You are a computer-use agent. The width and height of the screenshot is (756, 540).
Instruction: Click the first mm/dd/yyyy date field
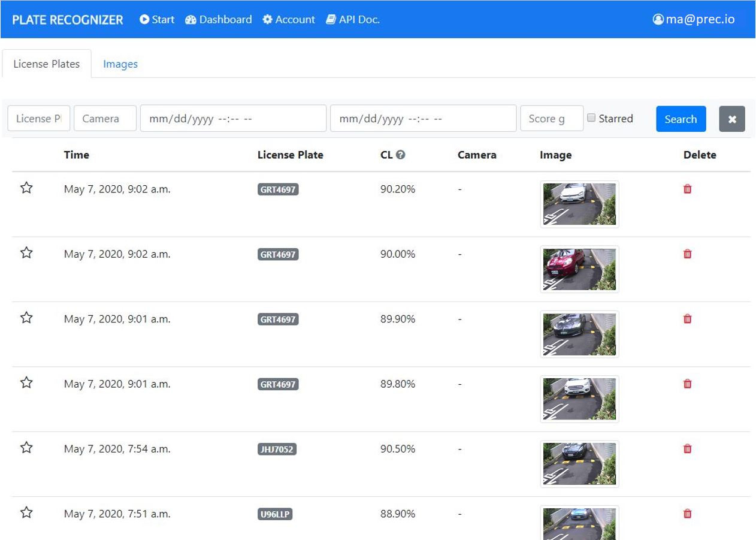tap(232, 118)
